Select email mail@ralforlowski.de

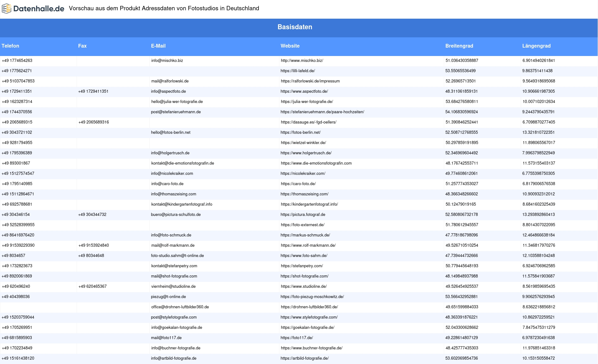pyautogui.click(x=170, y=81)
